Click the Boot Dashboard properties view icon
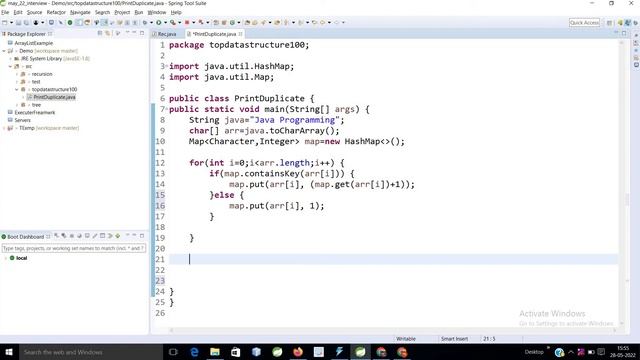 (x=102, y=236)
